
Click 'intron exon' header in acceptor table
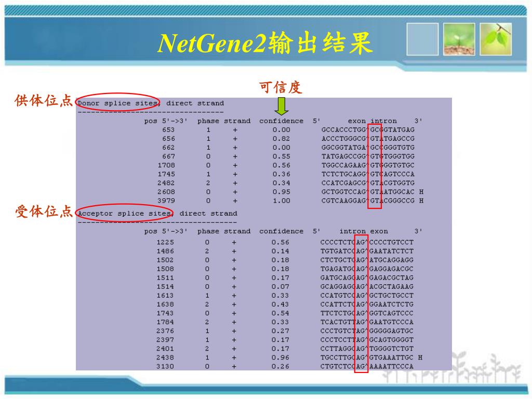tap(363, 231)
